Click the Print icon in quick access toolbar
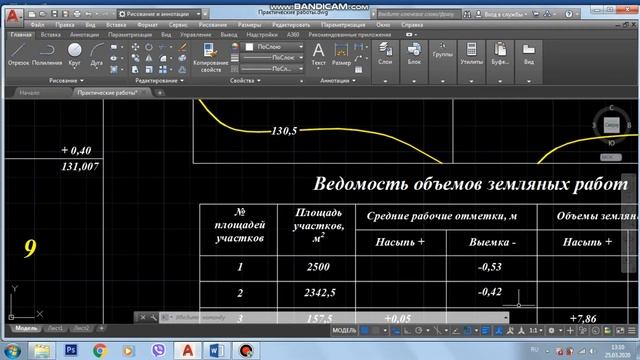The height and width of the screenshot is (360, 640). pyautogui.click(x=76, y=14)
